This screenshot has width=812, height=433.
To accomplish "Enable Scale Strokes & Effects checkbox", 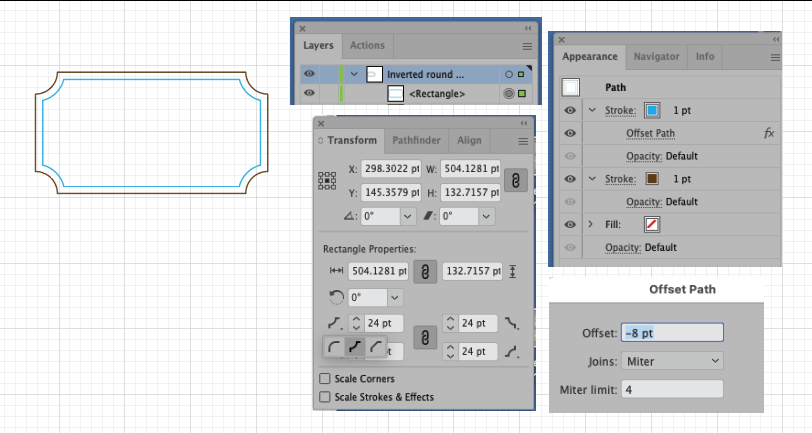I will coord(325,397).
